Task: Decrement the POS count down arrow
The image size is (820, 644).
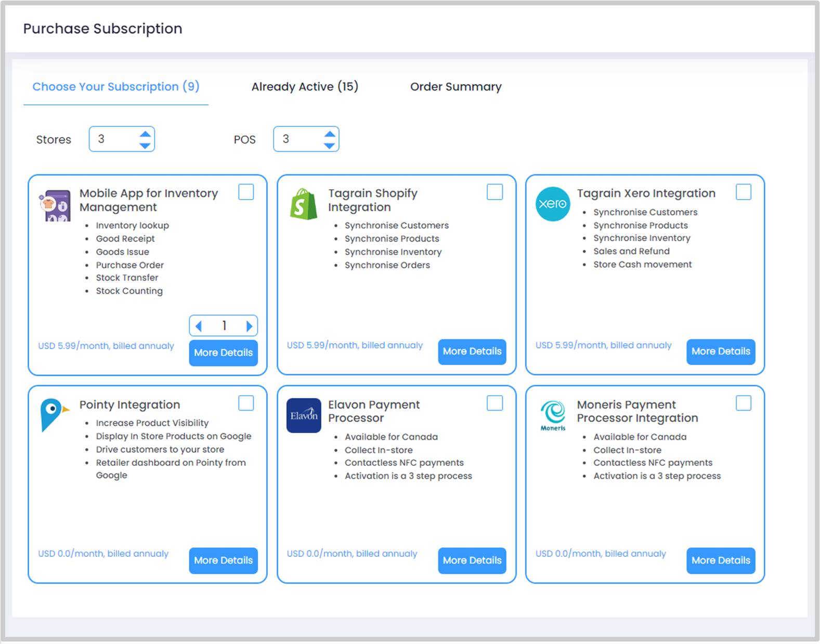Action: tap(329, 146)
